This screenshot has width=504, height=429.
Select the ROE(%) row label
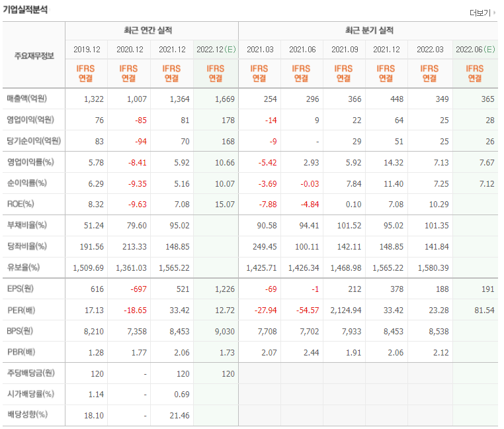(21, 204)
